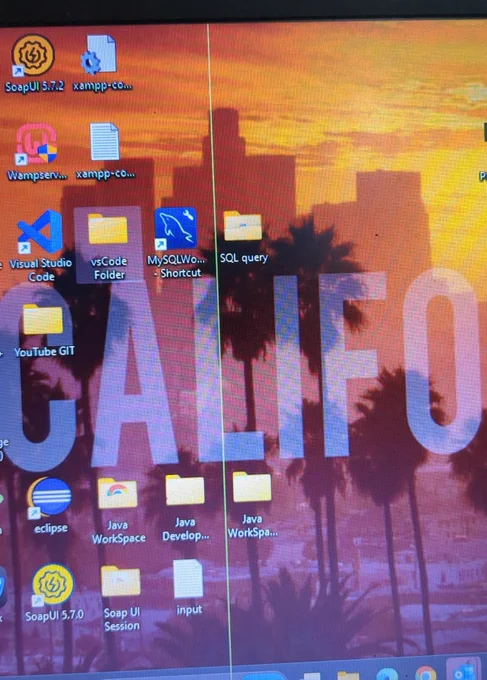Open Outlook from the taskbar
Image resolution: width=487 pixels, height=680 pixels.
tap(465, 671)
